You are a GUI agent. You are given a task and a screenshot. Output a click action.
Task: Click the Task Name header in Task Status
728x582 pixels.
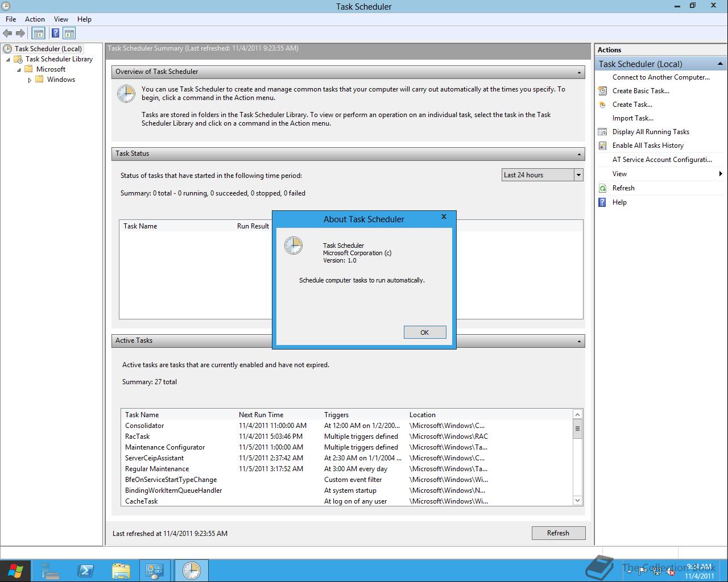140,226
